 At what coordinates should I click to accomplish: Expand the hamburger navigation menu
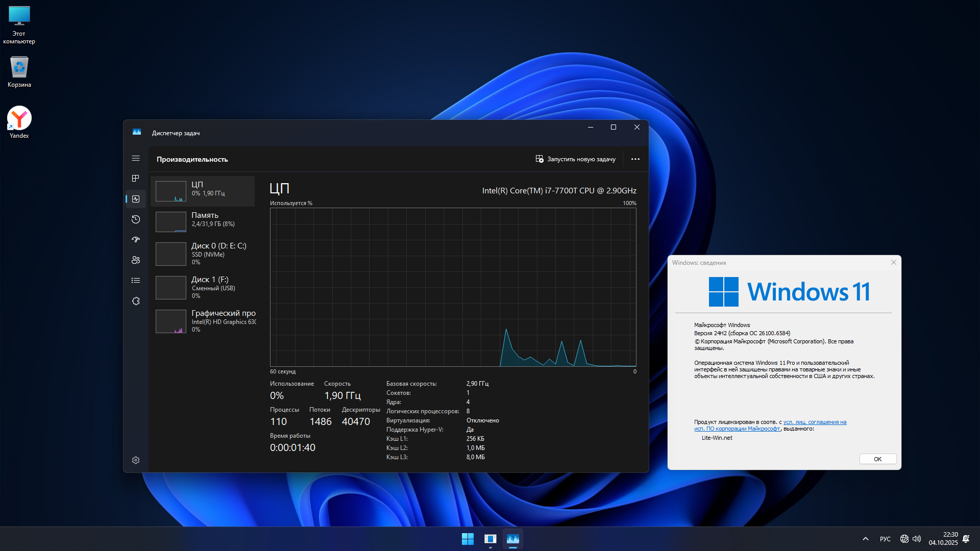point(136,159)
